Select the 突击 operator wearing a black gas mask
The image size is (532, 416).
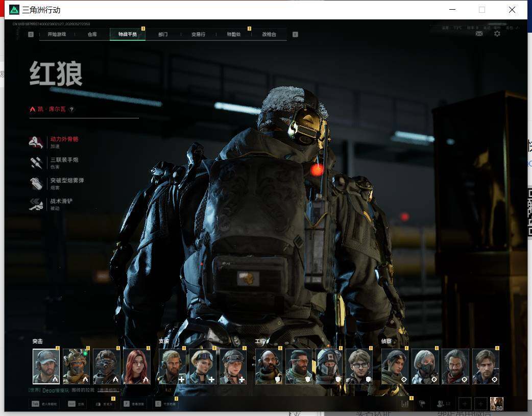click(x=107, y=366)
